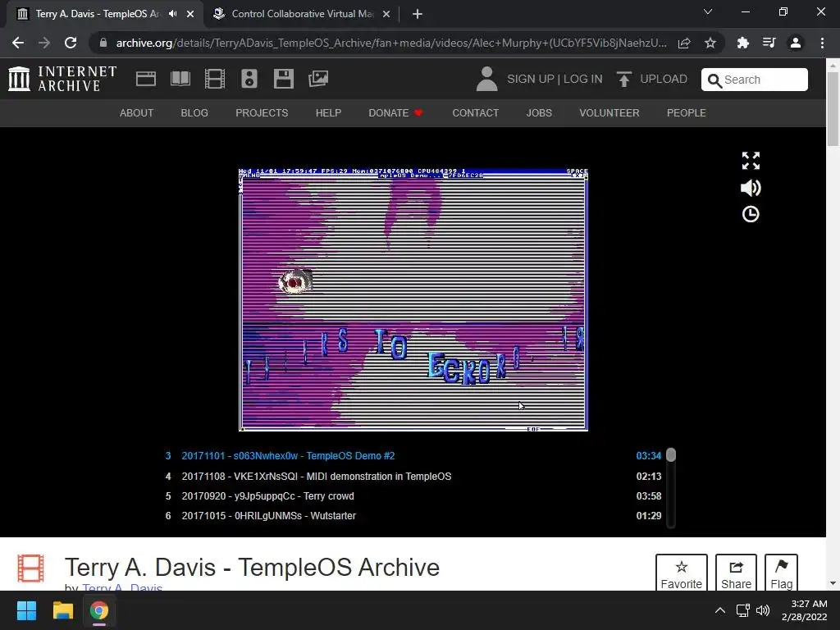Image resolution: width=840 pixels, height=630 pixels.
Task: Click the Share button
Action: point(736,573)
